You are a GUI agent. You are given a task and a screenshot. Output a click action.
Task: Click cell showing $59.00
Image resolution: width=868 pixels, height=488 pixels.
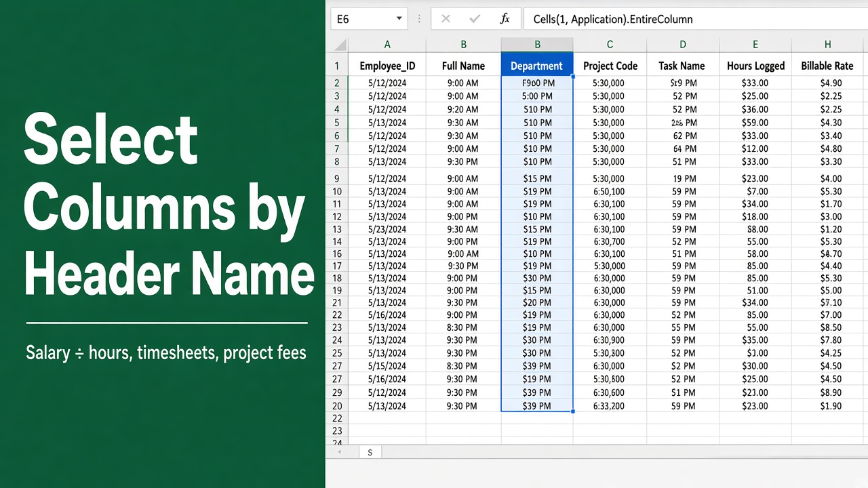point(755,123)
